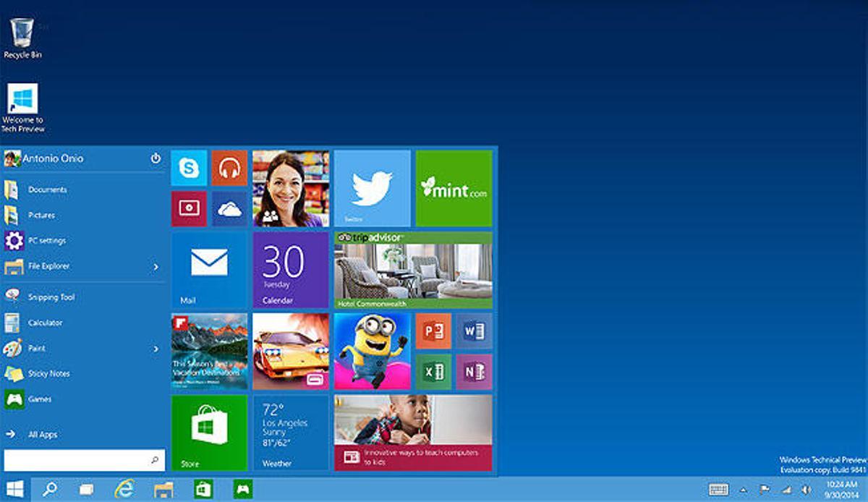The height and width of the screenshot is (502, 868).
Task: Select the Welcome to Tech Preview shortcut
Action: click(x=22, y=109)
